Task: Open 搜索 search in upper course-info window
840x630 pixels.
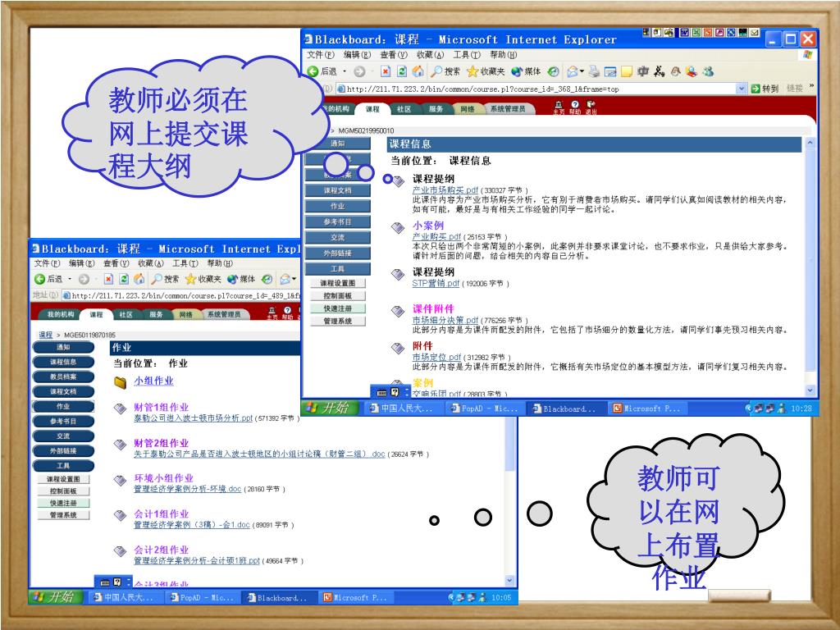Action: pyautogui.click(x=445, y=71)
